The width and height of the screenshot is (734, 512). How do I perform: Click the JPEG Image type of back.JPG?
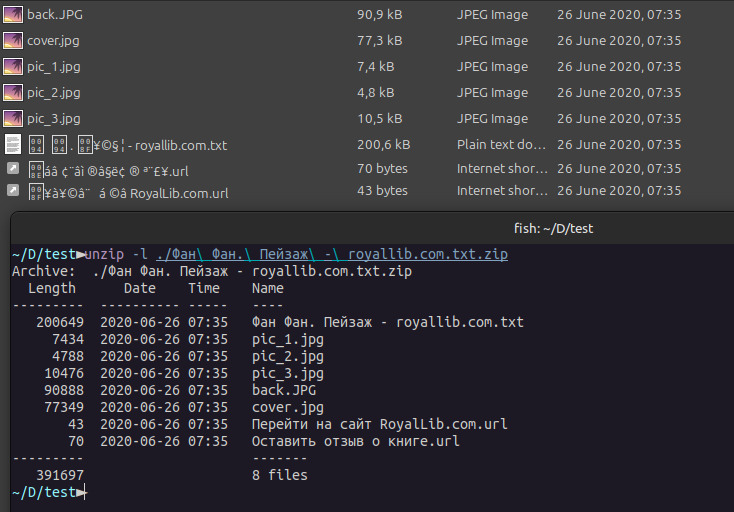tap(492, 15)
